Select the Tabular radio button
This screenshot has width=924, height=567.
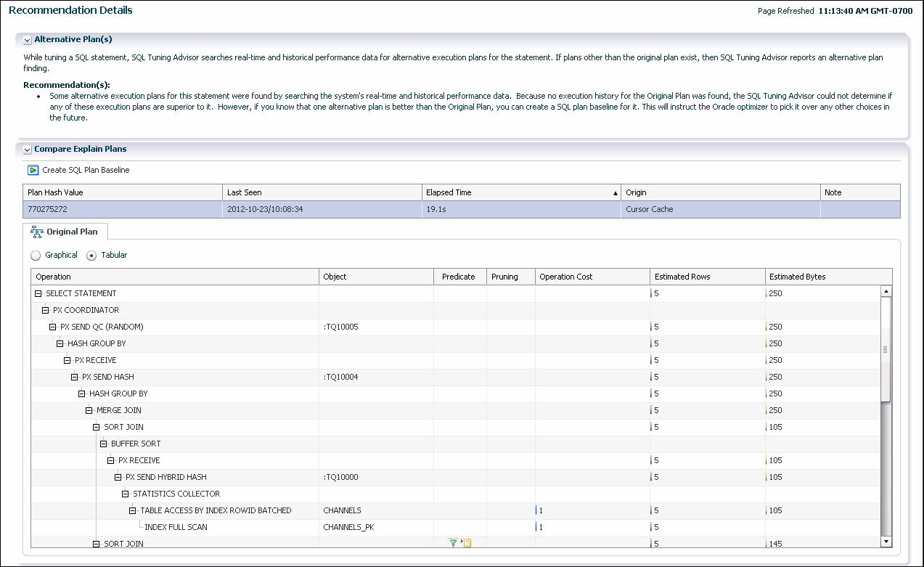coord(91,255)
